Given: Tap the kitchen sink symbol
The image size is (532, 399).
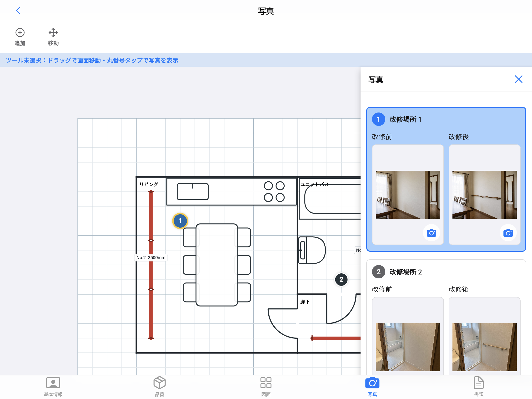Looking at the screenshot, I should tap(192, 192).
